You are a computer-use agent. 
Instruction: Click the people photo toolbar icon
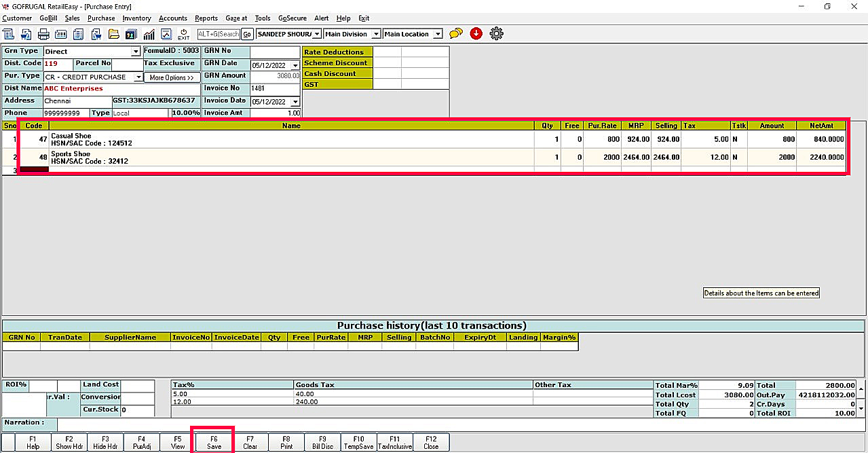click(132, 34)
